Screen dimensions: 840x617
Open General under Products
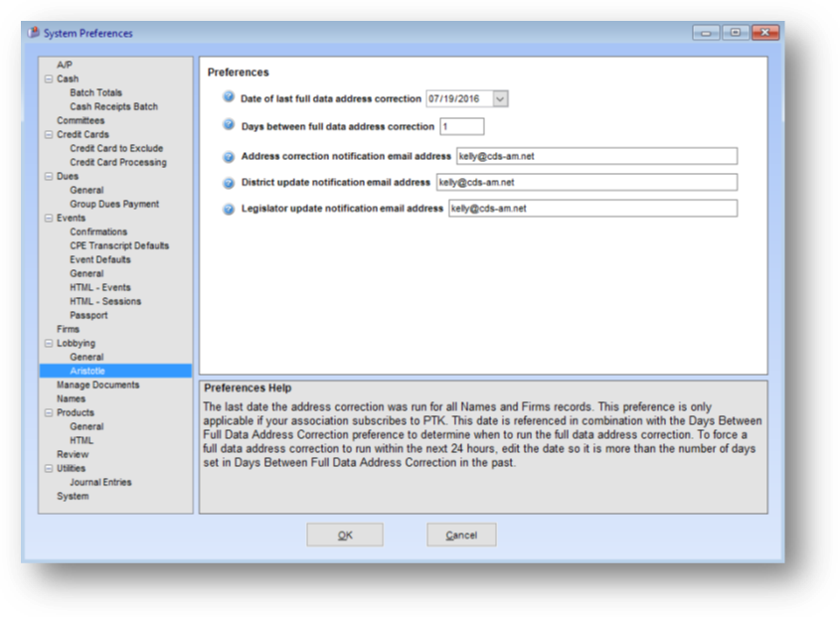[x=86, y=427]
